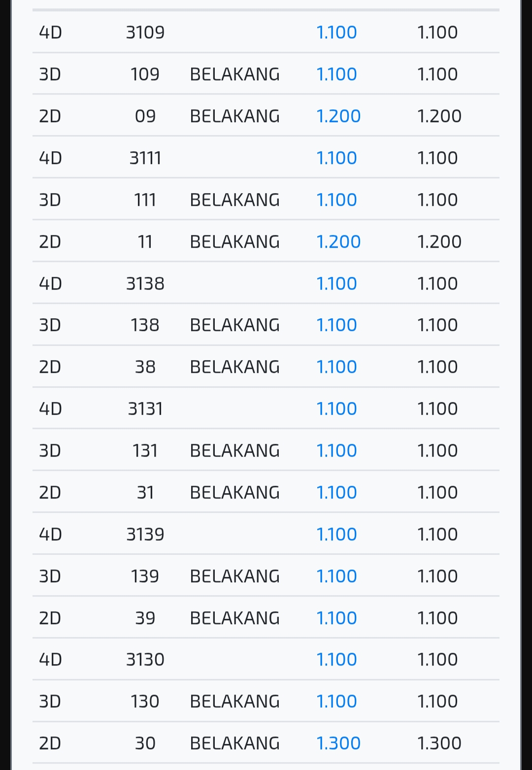Select the 4D label next to 3139

(x=50, y=535)
